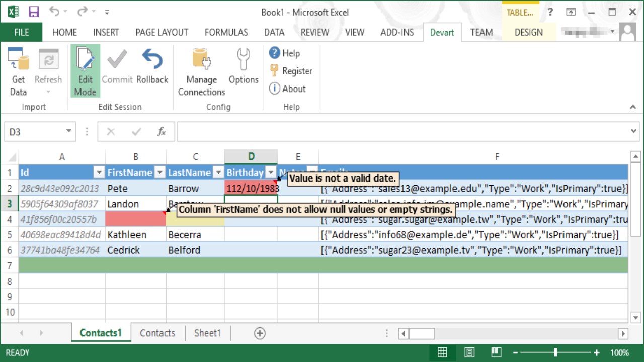644x362 pixels.
Task: Switch to the FORMULAS tab
Action: 226,32
